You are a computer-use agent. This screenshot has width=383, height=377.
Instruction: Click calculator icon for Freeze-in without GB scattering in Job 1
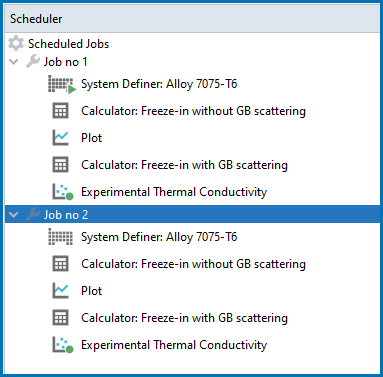[x=61, y=111]
